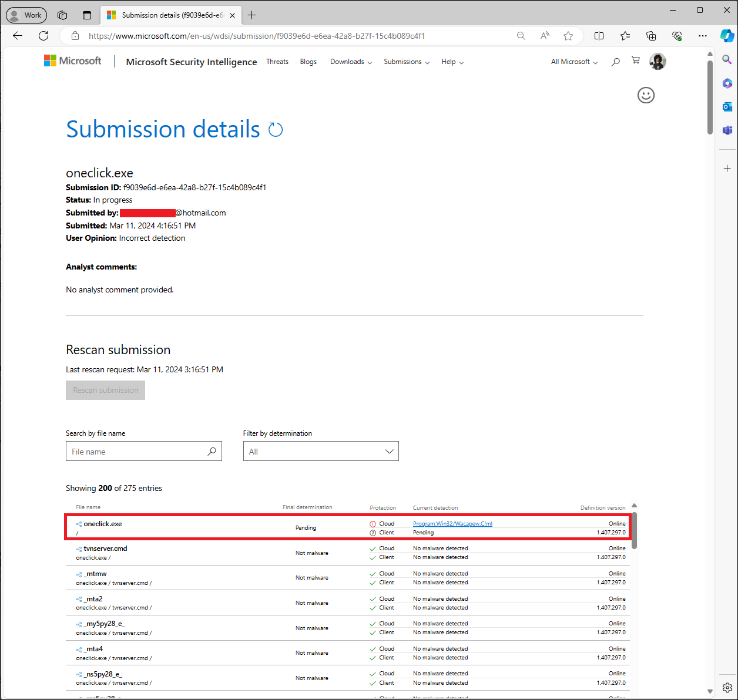Open tab actions menu icon

(x=87, y=15)
